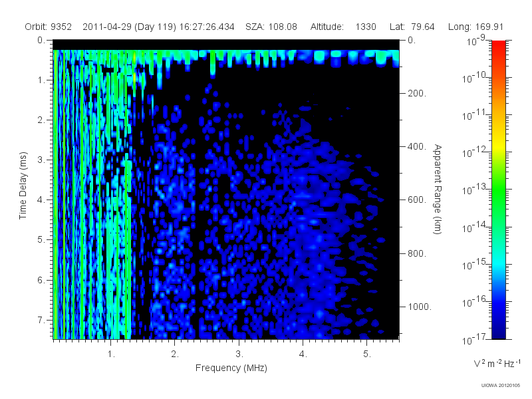This screenshot has height=399, width=532.
Task: Click the '1000.' apparent range tick label
Action: [420, 307]
